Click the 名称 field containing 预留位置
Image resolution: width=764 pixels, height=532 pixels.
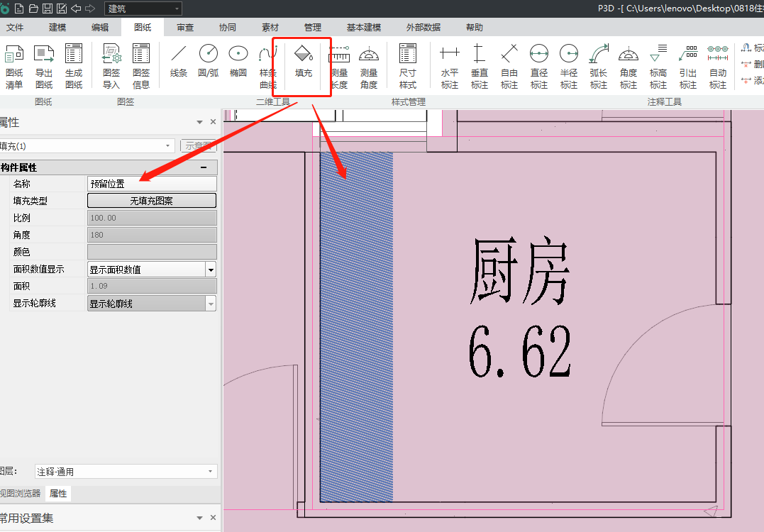(151, 184)
